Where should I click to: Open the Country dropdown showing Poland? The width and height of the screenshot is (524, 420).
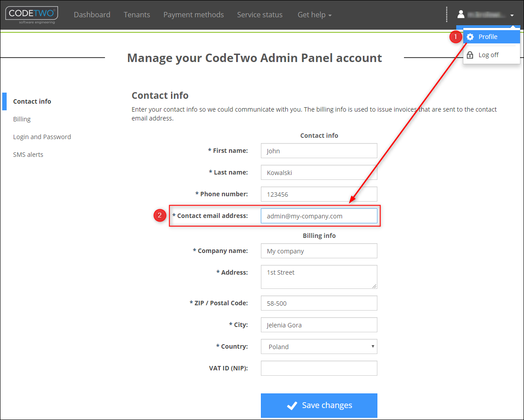(319, 346)
